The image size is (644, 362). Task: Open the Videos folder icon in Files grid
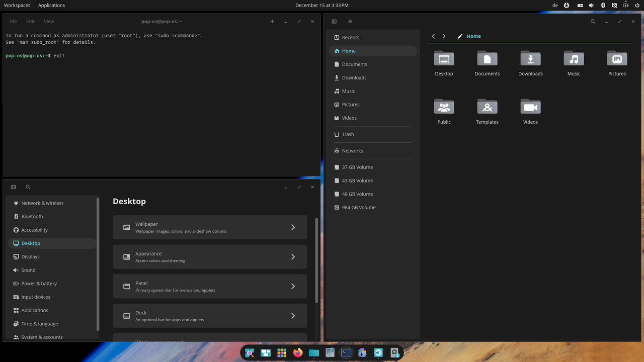530,107
